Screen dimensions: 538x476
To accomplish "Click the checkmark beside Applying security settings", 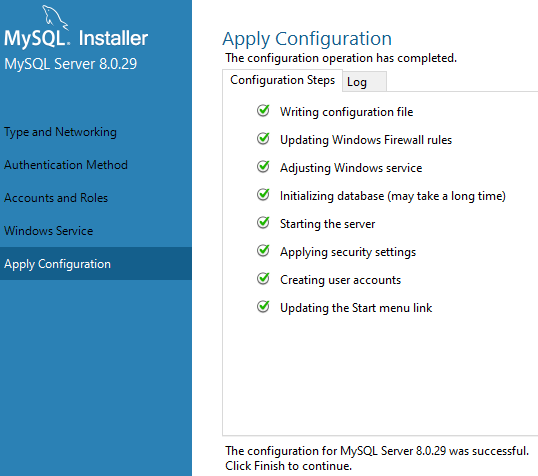I will [264, 251].
